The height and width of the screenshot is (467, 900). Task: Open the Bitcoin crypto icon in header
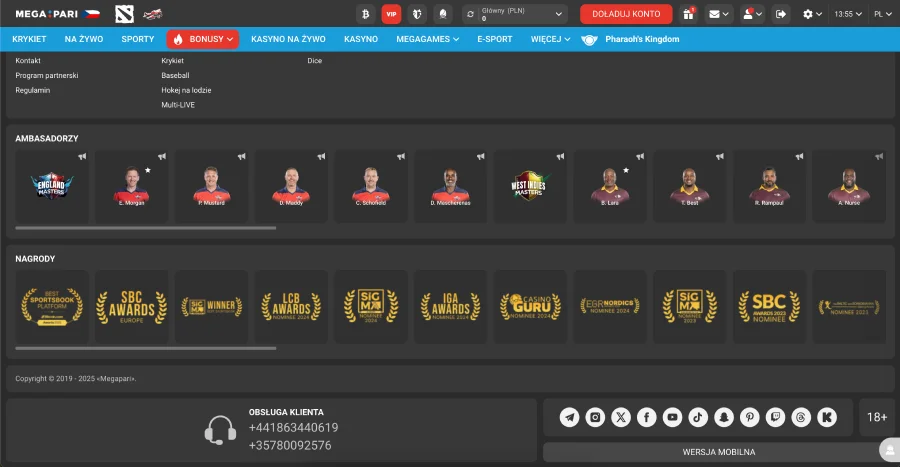pyautogui.click(x=365, y=14)
